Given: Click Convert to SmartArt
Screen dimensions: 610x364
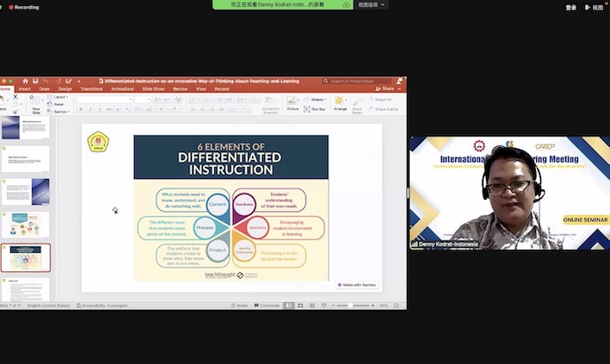Looking at the screenshot, I should tap(270, 105).
